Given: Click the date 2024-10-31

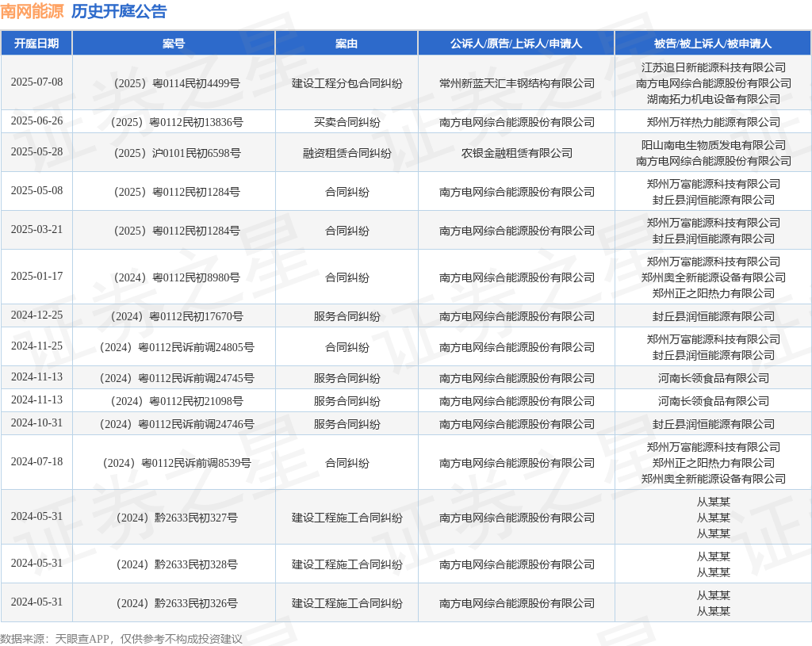Looking at the screenshot, I should pos(36,423).
